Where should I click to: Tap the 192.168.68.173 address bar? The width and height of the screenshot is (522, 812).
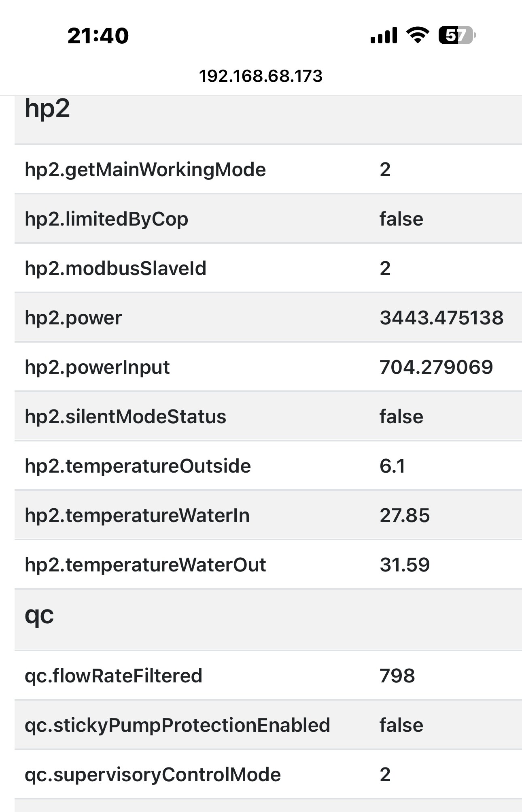click(261, 76)
